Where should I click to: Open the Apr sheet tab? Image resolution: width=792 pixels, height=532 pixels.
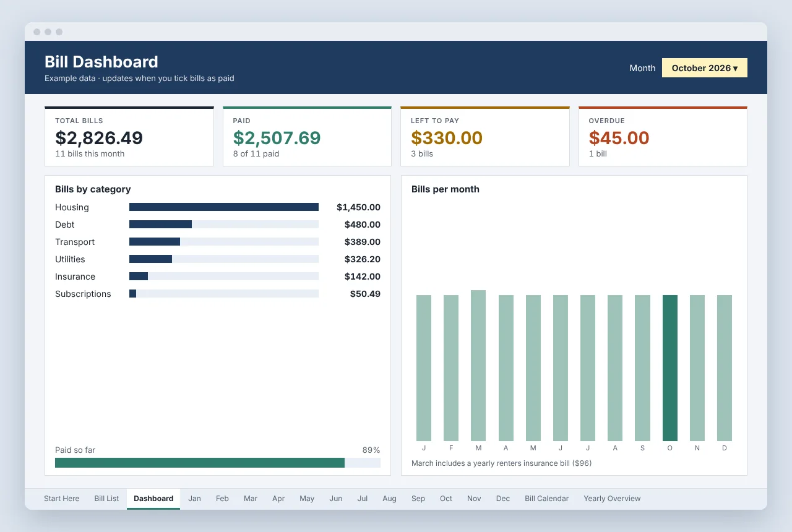click(278, 499)
